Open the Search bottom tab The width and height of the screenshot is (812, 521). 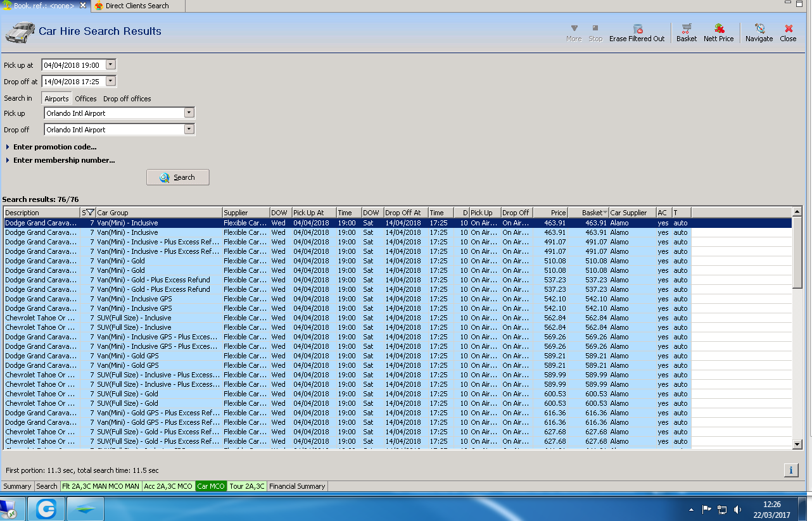coord(46,486)
